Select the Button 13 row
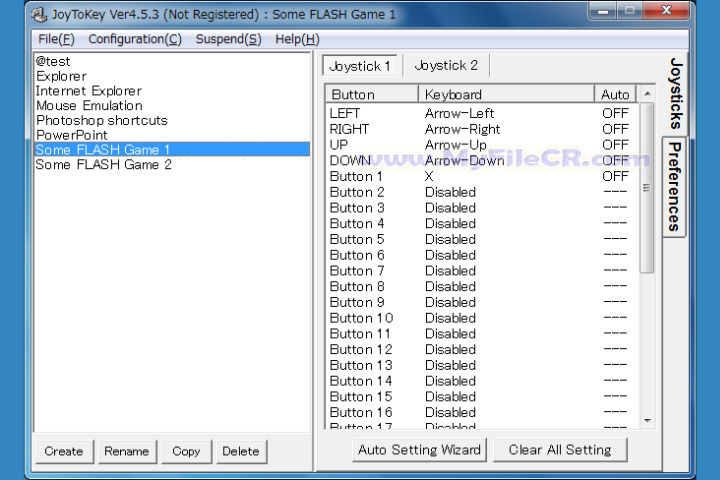720x480 pixels. [482, 365]
